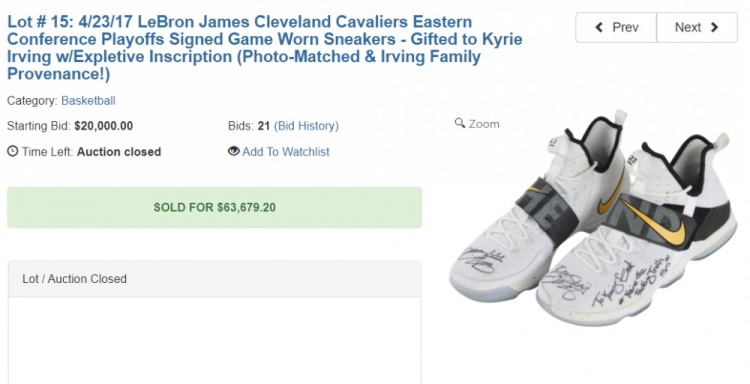This screenshot has width=750, height=384.
Task: Click the green SOLD FOR $63,679.20 banner
Action: point(214,208)
